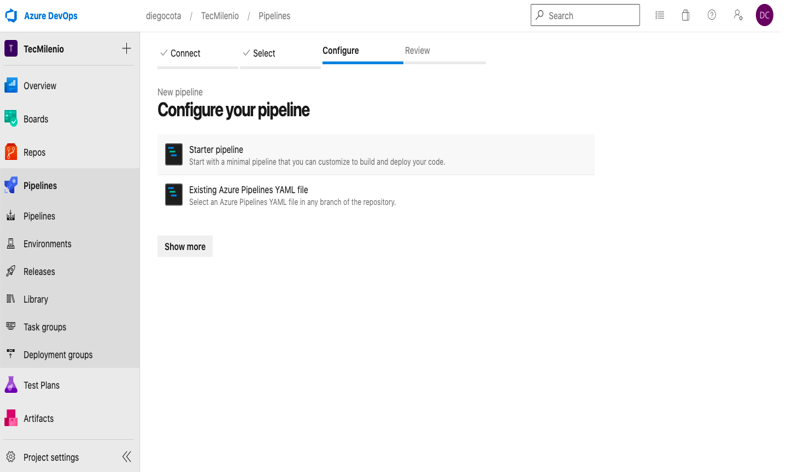The width and height of the screenshot is (792, 472).
Task: Click the Starter pipeline YAML icon
Action: (174, 154)
